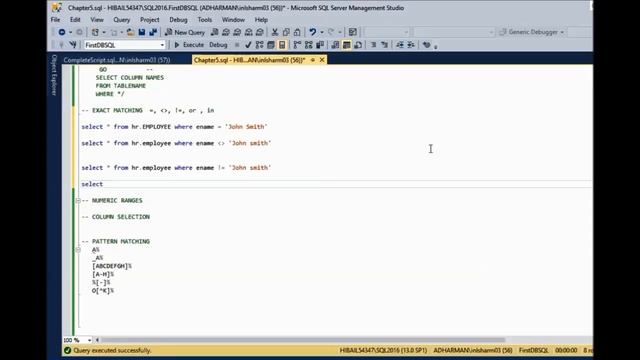Open the Navigate Backward history dropdown arrow
Screen dimensions: 640x360
[70, 32]
